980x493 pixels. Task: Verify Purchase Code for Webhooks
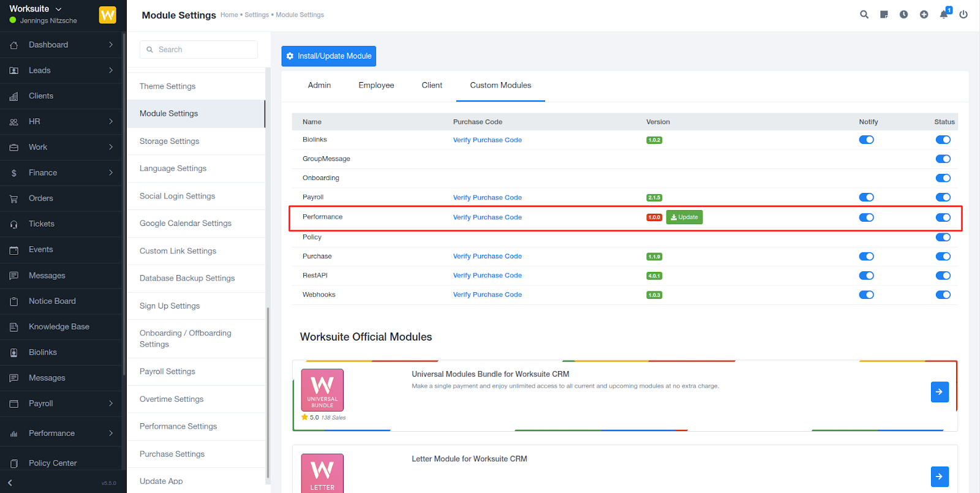(x=488, y=295)
